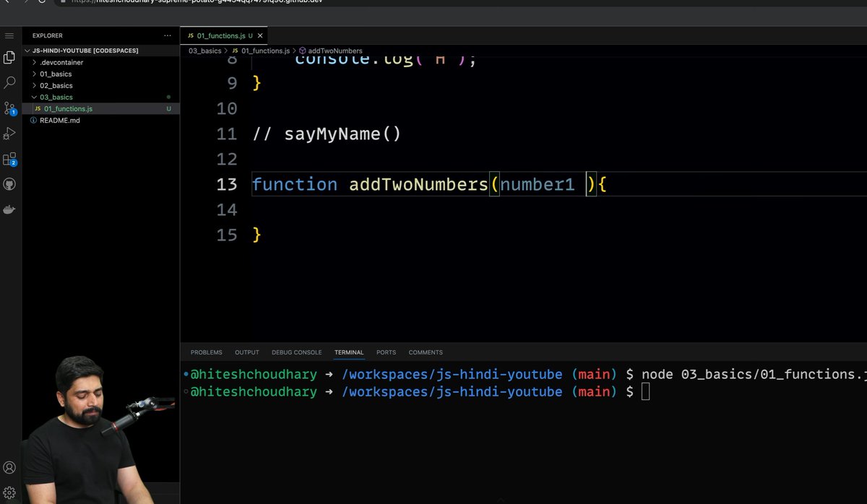The height and width of the screenshot is (504, 867).
Task: Open the Manage gear settings
Action: click(9, 493)
